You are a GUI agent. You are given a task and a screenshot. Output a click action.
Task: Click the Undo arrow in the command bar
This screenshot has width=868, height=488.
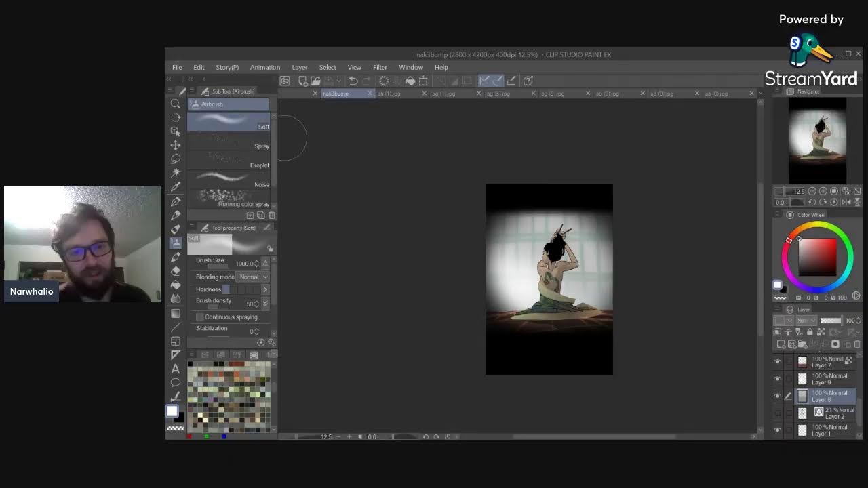353,81
